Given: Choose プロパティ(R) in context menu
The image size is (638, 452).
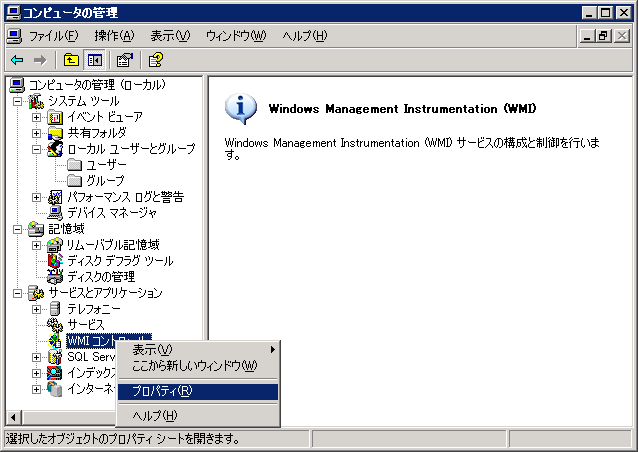Looking at the screenshot, I should pyautogui.click(x=198, y=391).
